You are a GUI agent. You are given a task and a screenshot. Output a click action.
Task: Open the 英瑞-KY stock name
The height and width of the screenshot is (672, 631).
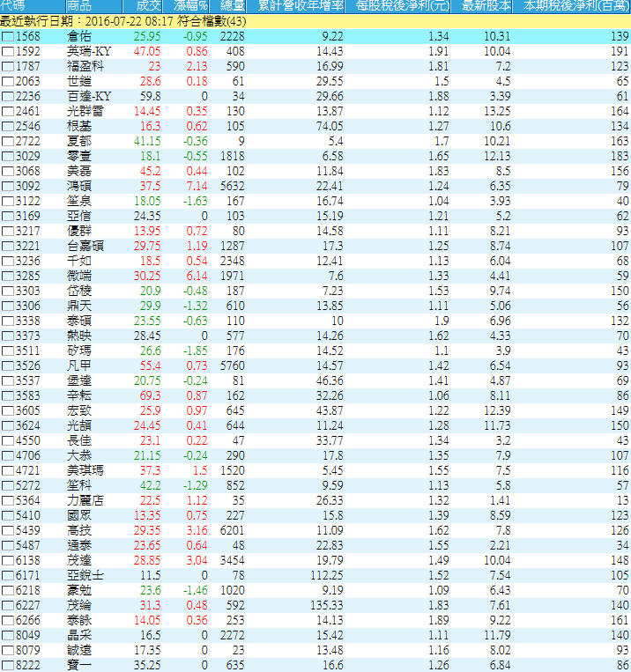(89, 52)
